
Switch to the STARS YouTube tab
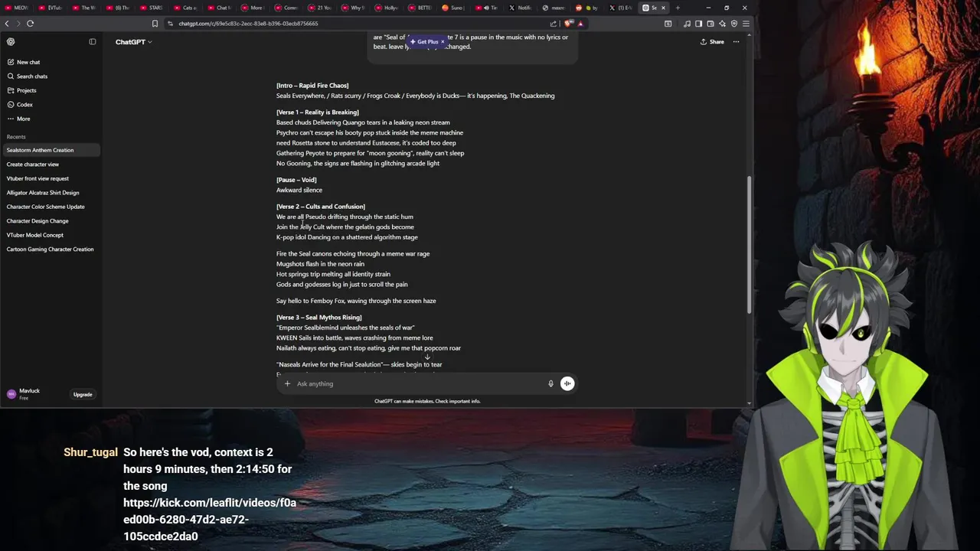coord(152,8)
